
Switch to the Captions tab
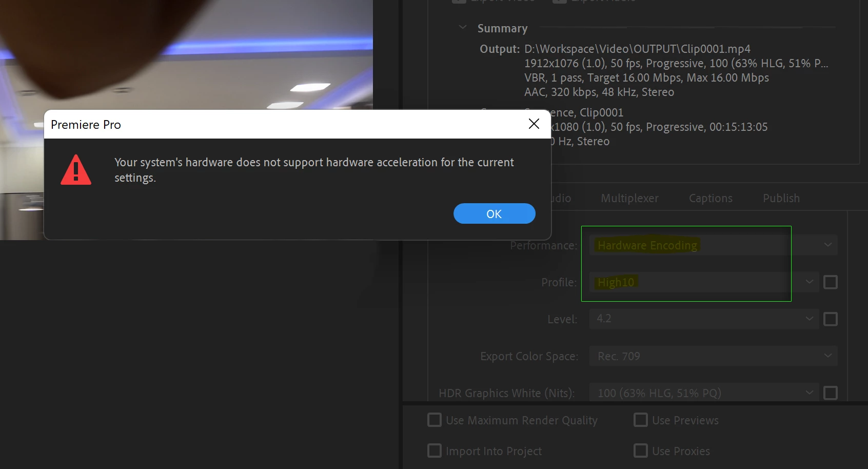coord(711,198)
